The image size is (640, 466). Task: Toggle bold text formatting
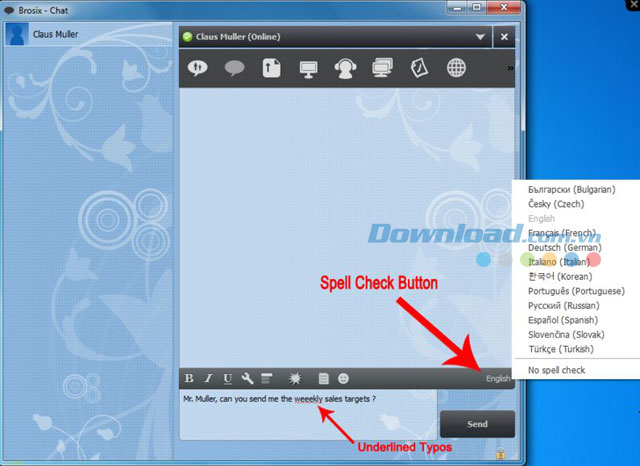189,378
